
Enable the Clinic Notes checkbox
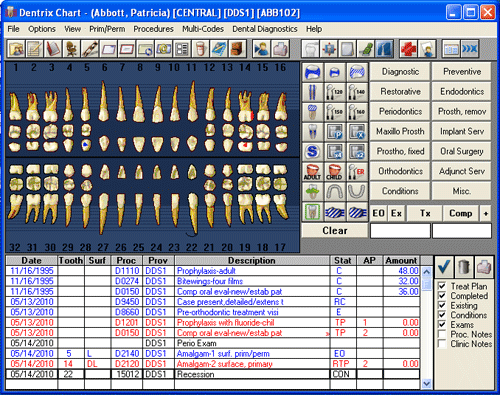click(x=442, y=344)
